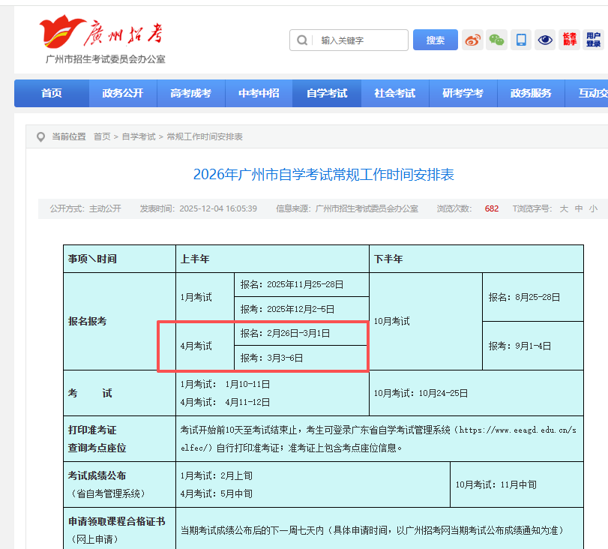Open the 社会考试 navigation menu
Screen dimensions: 608x549
point(395,93)
